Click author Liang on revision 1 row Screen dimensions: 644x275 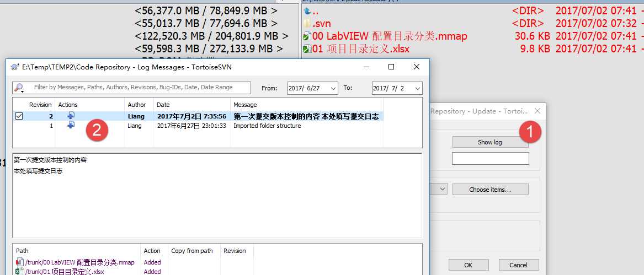point(134,126)
